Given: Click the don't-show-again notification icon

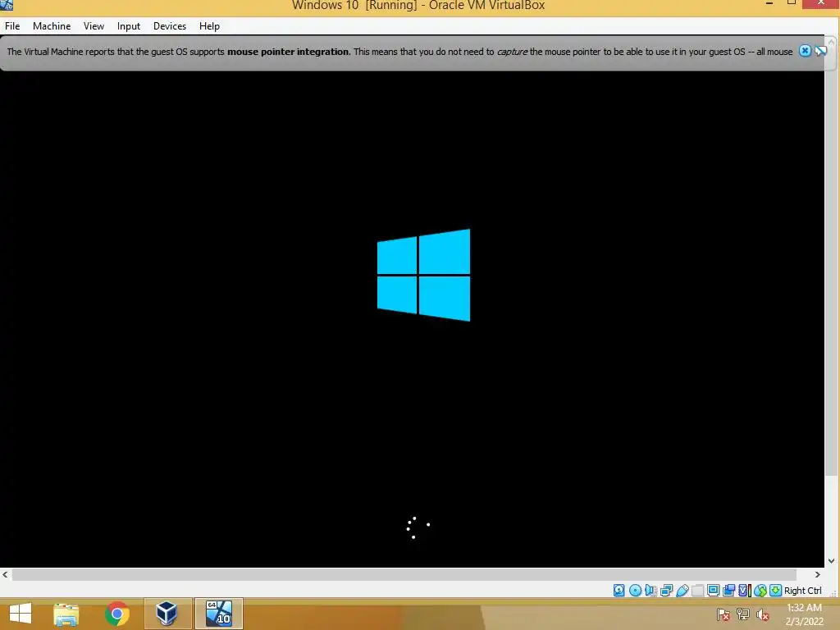Looking at the screenshot, I should coord(820,51).
